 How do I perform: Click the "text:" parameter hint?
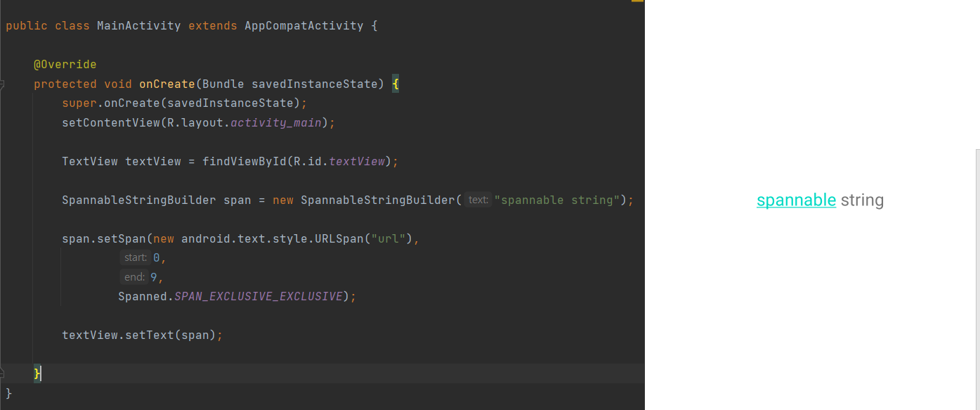click(x=478, y=200)
